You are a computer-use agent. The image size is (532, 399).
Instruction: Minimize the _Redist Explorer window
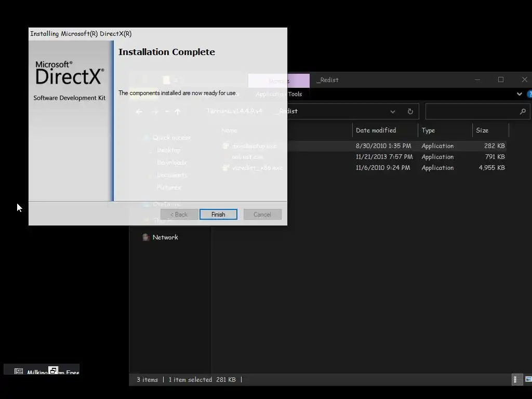click(x=477, y=79)
